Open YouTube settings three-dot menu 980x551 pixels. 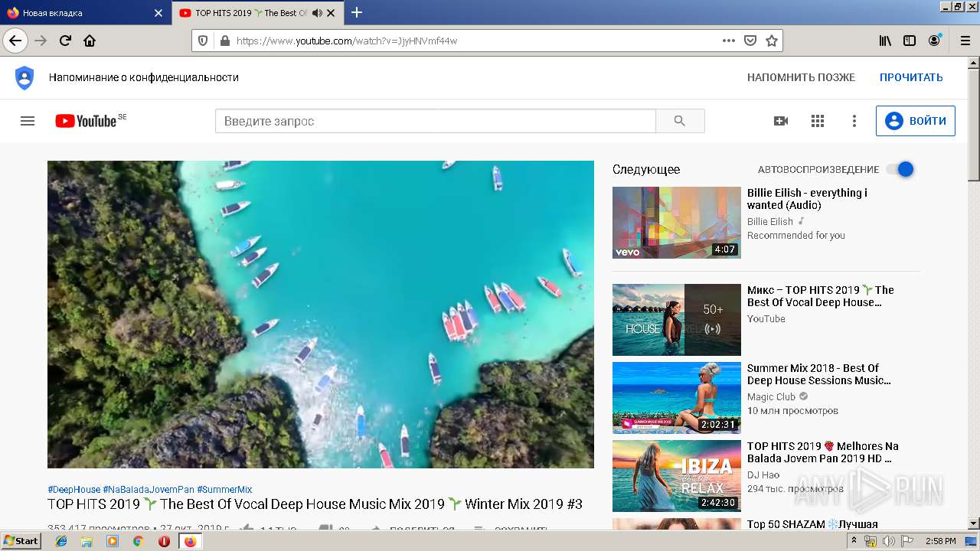(x=854, y=121)
